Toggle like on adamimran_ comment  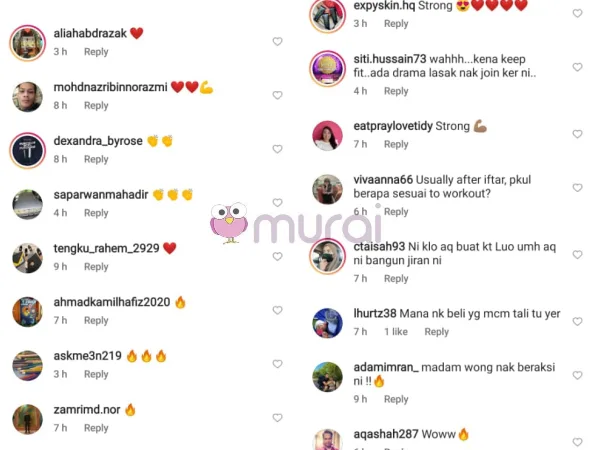click(x=577, y=375)
